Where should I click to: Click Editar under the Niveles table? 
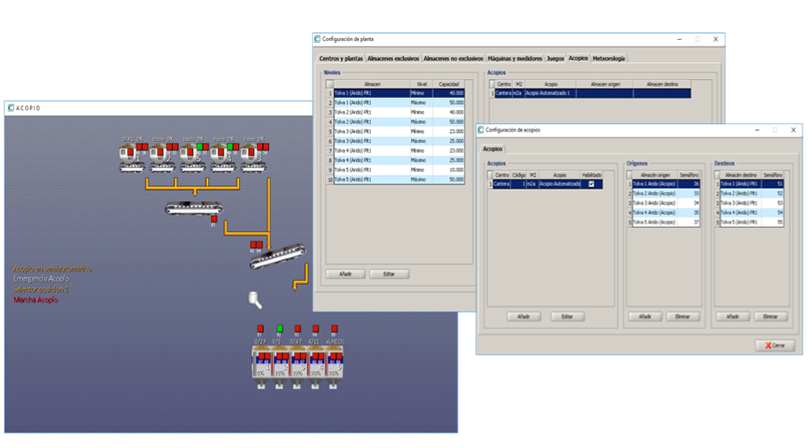pos(388,274)
